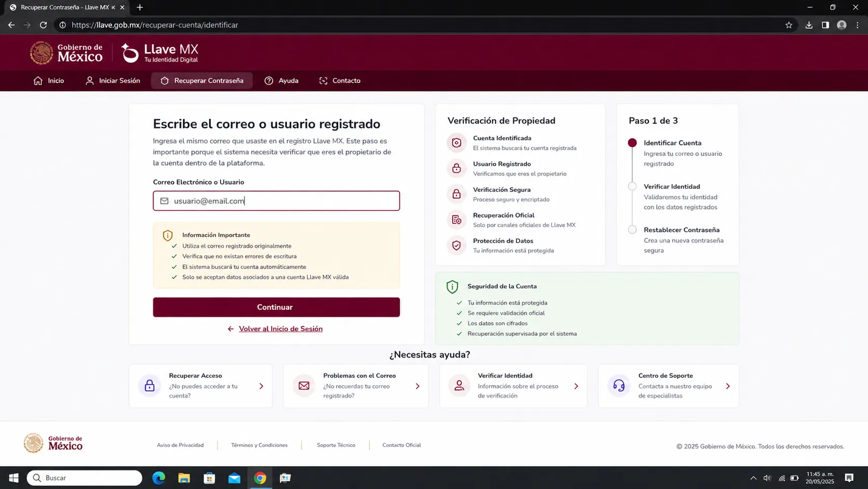Click the site information icon in the address bar
Image resolution: width=868 pixels, height=489 pixels.
click(x=63, y=25)
